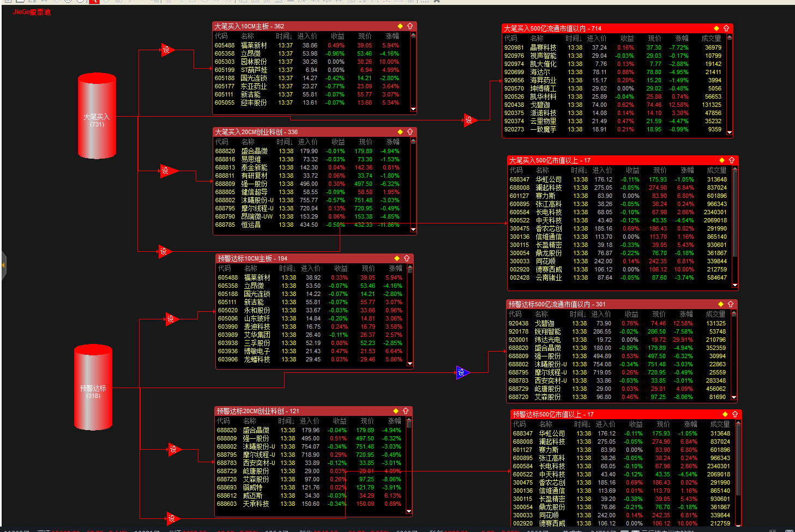Collapse 预警达标500亿流通市值以内 panel via red arrow

[731, 304]
